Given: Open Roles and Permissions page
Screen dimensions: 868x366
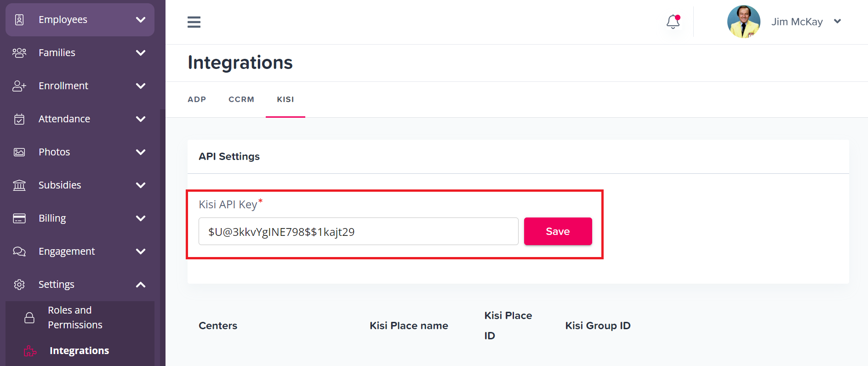Looking at the screenshot, I should click(x=75, y=317).
